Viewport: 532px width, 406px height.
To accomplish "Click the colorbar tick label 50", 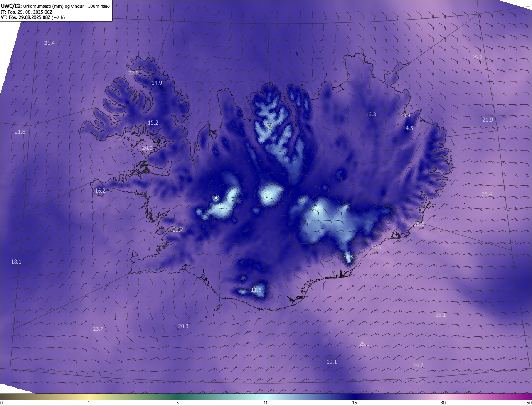I will point(529,403).
